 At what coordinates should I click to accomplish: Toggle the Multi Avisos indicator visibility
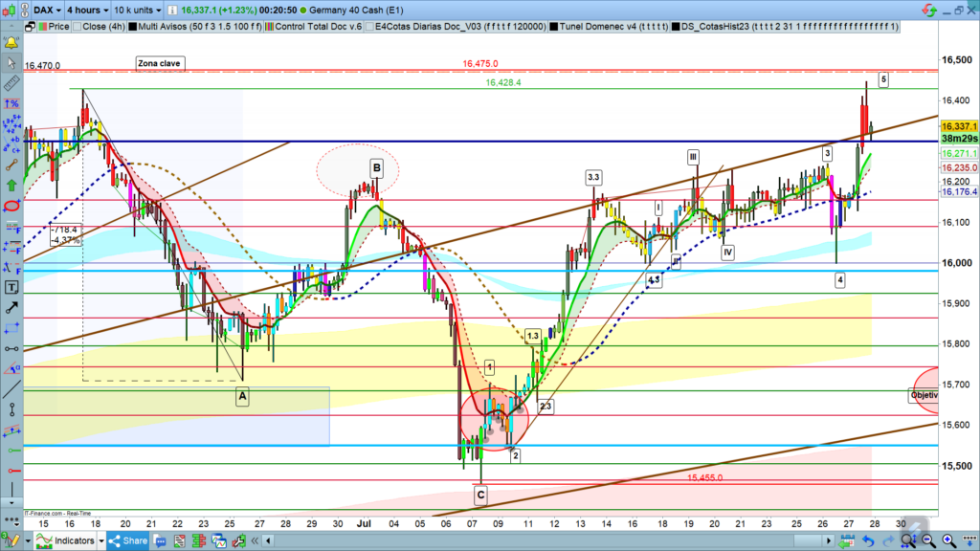(x=133, y=27)
